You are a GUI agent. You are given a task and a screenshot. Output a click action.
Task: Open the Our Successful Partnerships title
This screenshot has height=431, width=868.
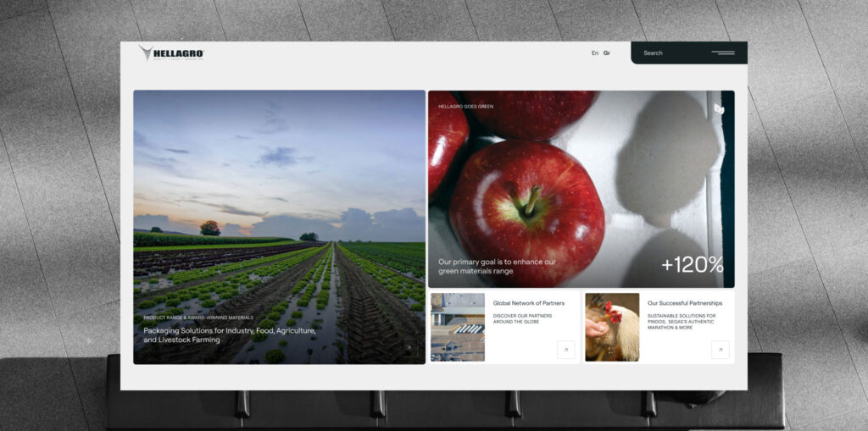684,303
